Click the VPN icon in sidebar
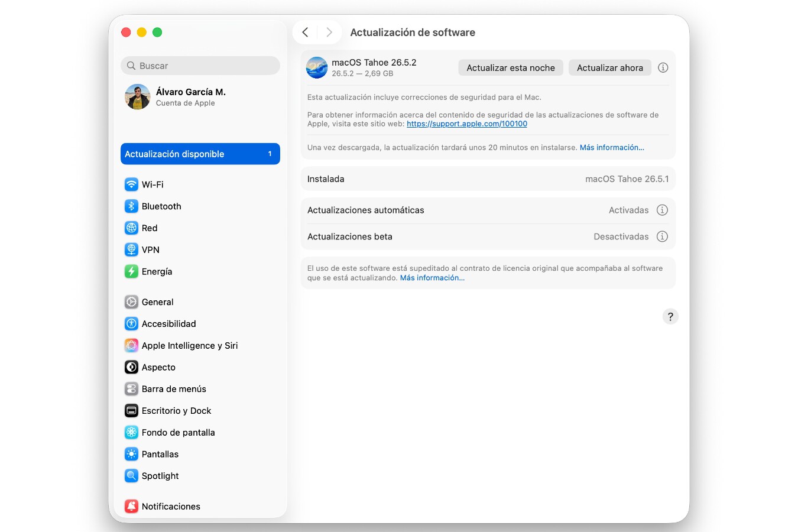Screen dimensions: 798x532 click(x=131, y=249)
